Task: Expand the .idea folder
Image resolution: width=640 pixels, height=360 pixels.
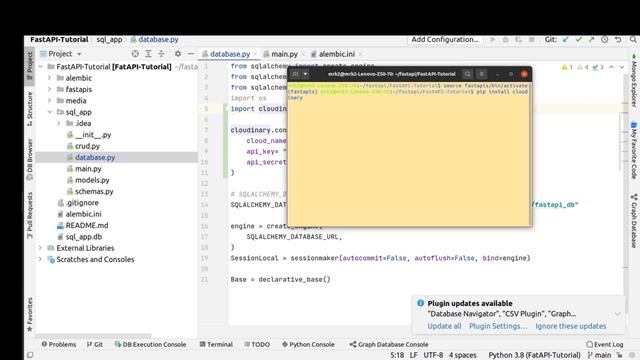Action: [x=59, y=123]
